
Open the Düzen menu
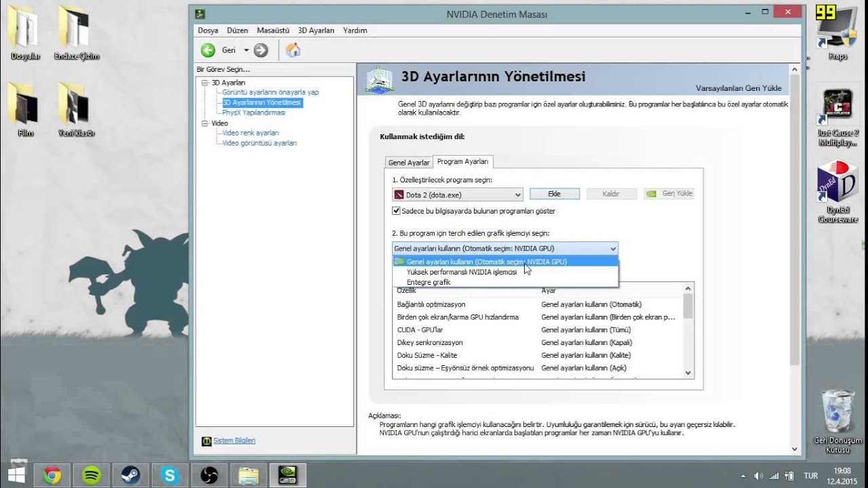pos(237,30)
